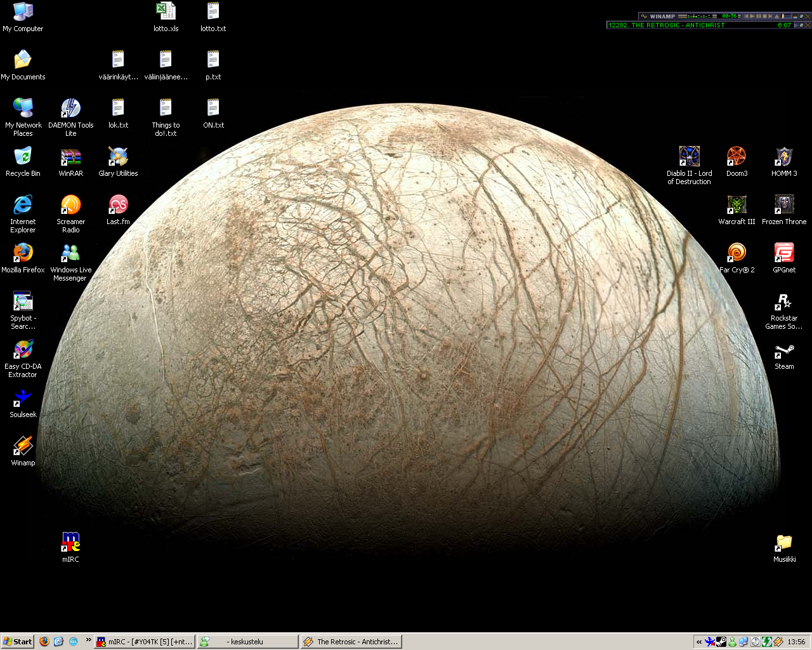Expand the Quick Launch overflow chevron
The width and height of the screenshot is (812, 650).
point(88,640)
